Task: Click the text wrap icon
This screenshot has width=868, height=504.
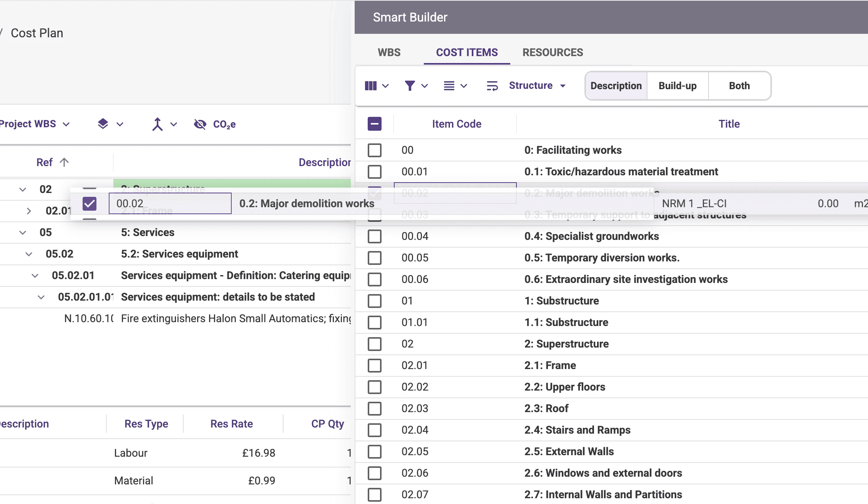Action: point(492,86)
